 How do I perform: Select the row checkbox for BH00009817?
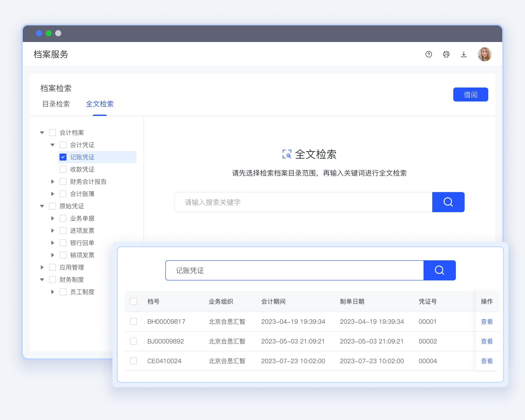[133, 321]
